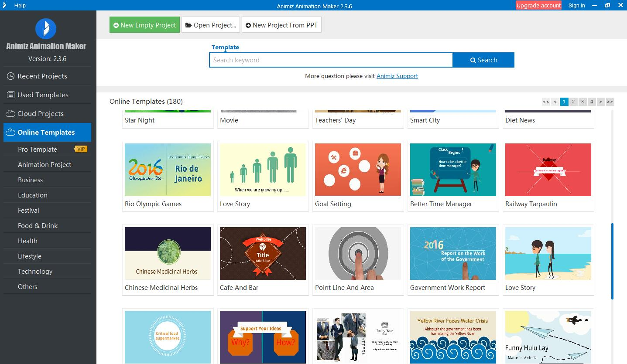Jump to the last page of templates
The height and width of the screenshot is (364, 627).
click(610, 102)
